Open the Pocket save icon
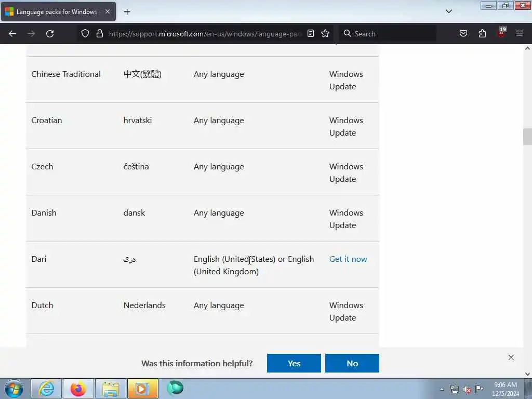This screenshot has width=532, height=399. [463, 33]
